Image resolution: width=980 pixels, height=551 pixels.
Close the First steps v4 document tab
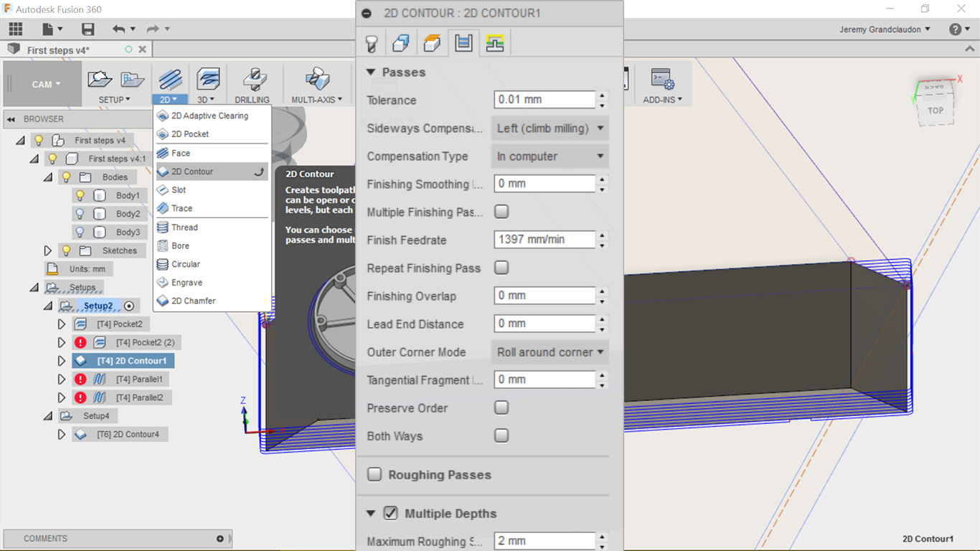click(143, 50)
